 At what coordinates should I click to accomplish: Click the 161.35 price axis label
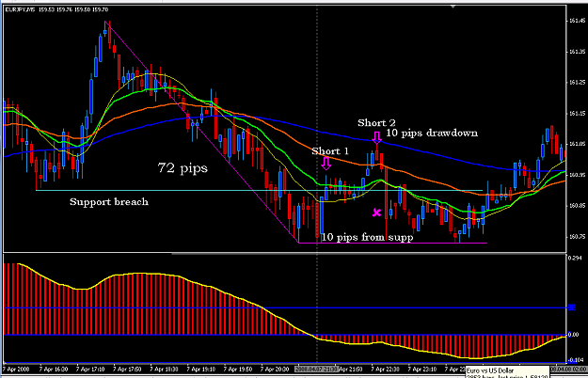pyautogui.click(x=576, y=52)
